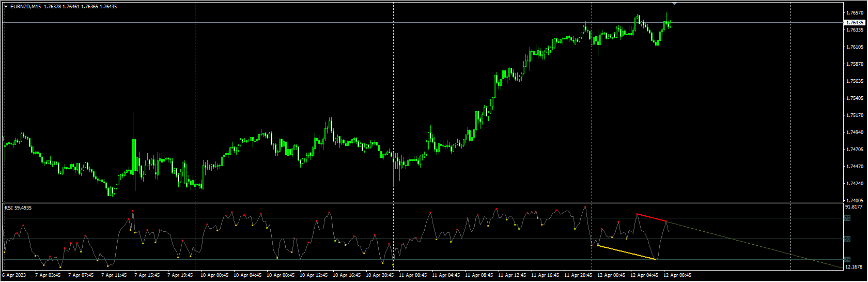Screen dimensions: 868x282
Task: Click the thin extended olive ray line
Action: [754, 244]
